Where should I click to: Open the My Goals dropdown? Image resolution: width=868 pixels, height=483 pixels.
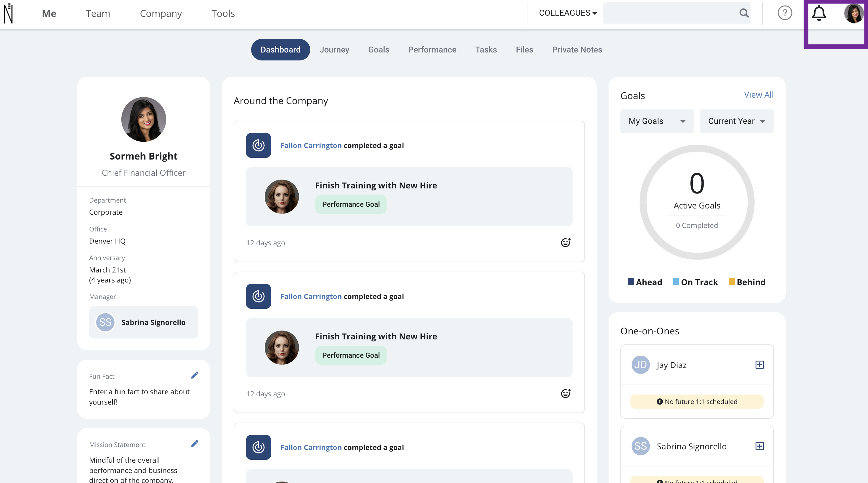click(x=657, y=121)
